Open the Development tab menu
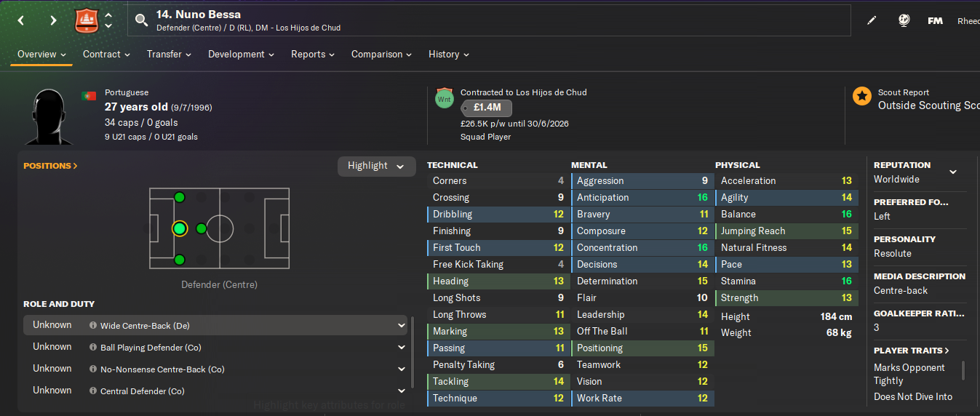The width and height of the screenshot is (980, 416). (x=241, y=55)
